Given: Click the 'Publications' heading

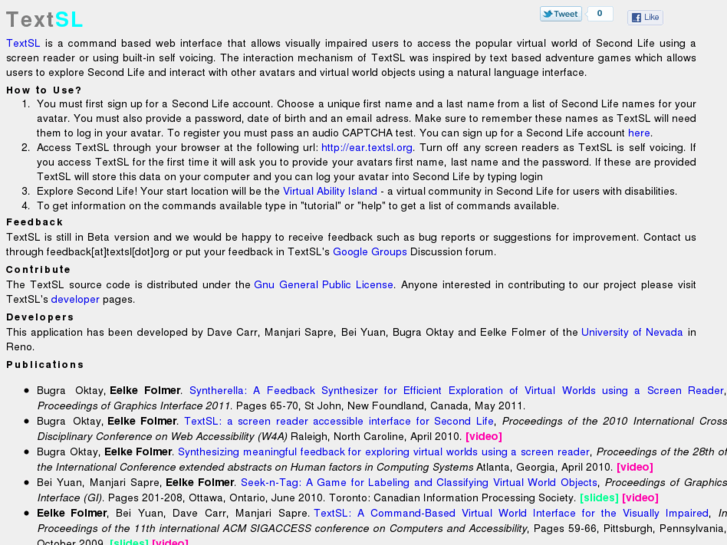Looking at the screenshot, I should [45, 365].
